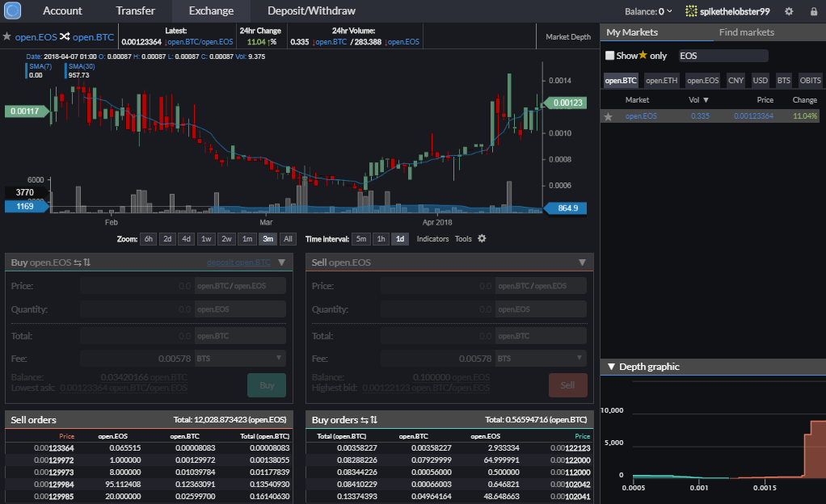Flip the market pair with shuffle icon

pos(65,36)
